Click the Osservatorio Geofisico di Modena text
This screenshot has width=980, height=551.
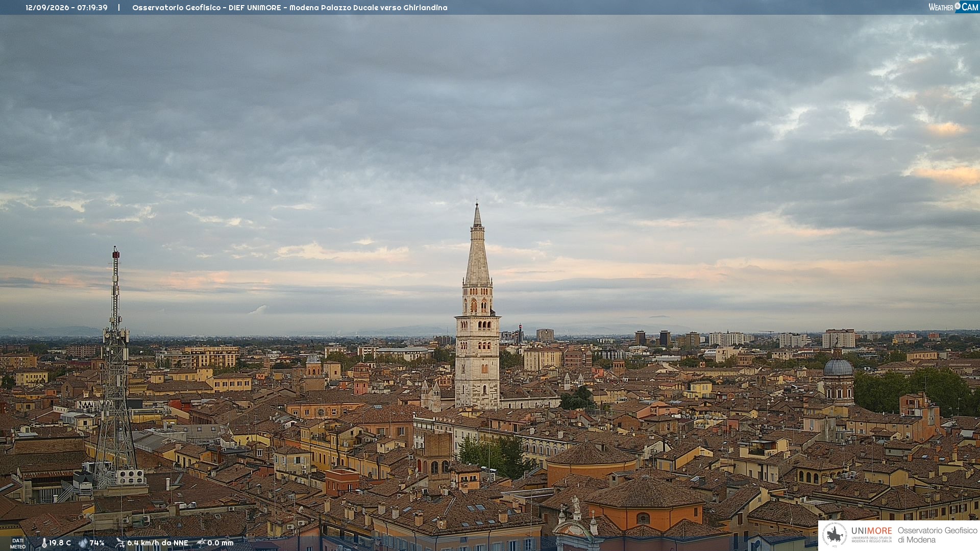[937, 535]
